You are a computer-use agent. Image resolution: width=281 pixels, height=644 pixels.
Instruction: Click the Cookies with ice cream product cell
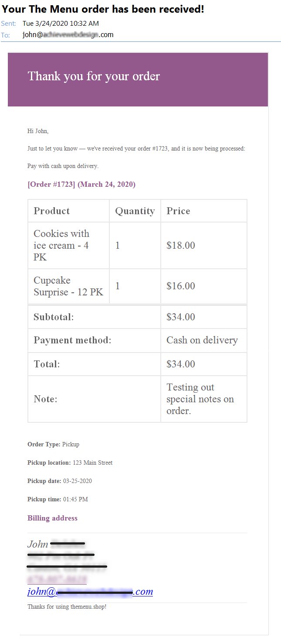coord(68,245)
